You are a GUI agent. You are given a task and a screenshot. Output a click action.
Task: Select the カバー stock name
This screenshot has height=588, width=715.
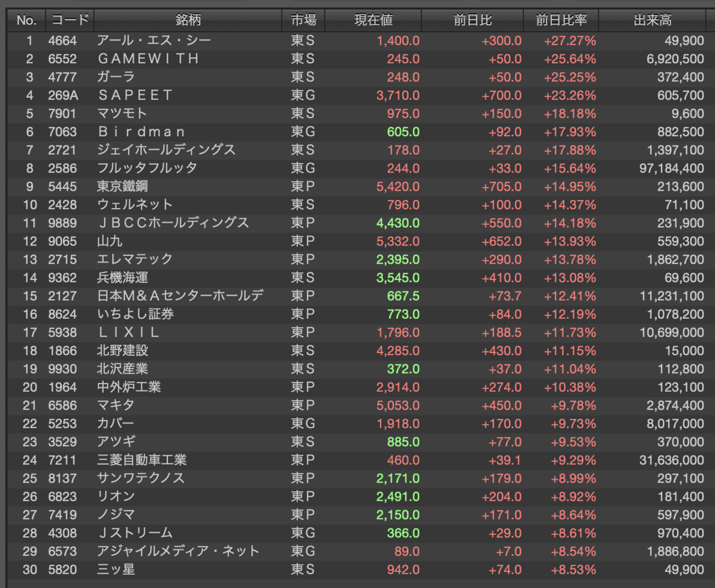coord(116,424)
